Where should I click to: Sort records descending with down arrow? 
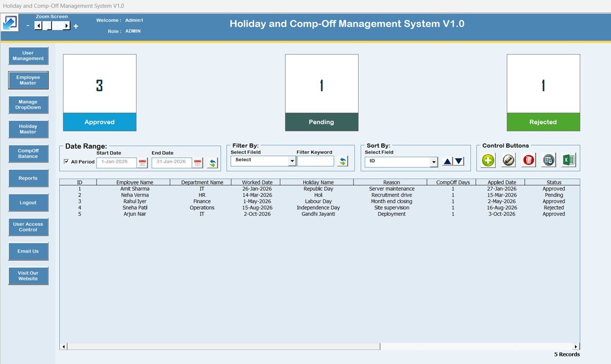pos(458,161)
